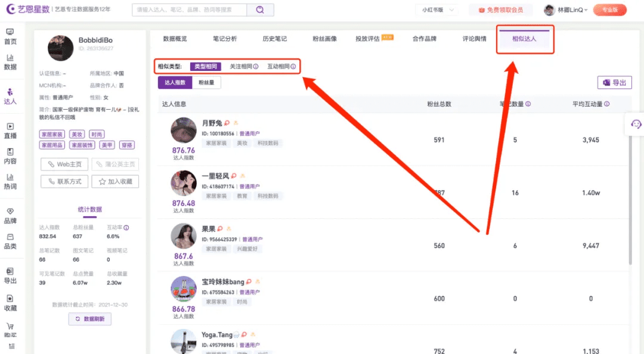
Task: Open the 热词 hot words sidebar icon
Action: pos(10,182)
